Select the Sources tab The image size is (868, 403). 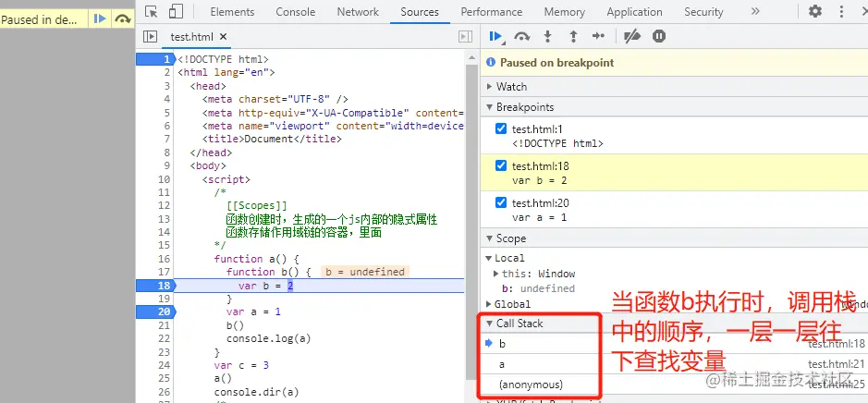point(420,12)
